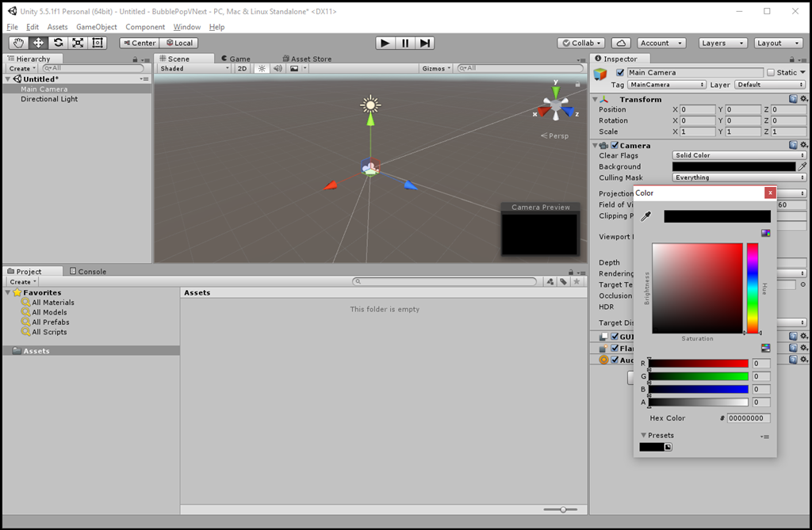
Task: Toggle Local handle orientation
Action: point(179,43)
